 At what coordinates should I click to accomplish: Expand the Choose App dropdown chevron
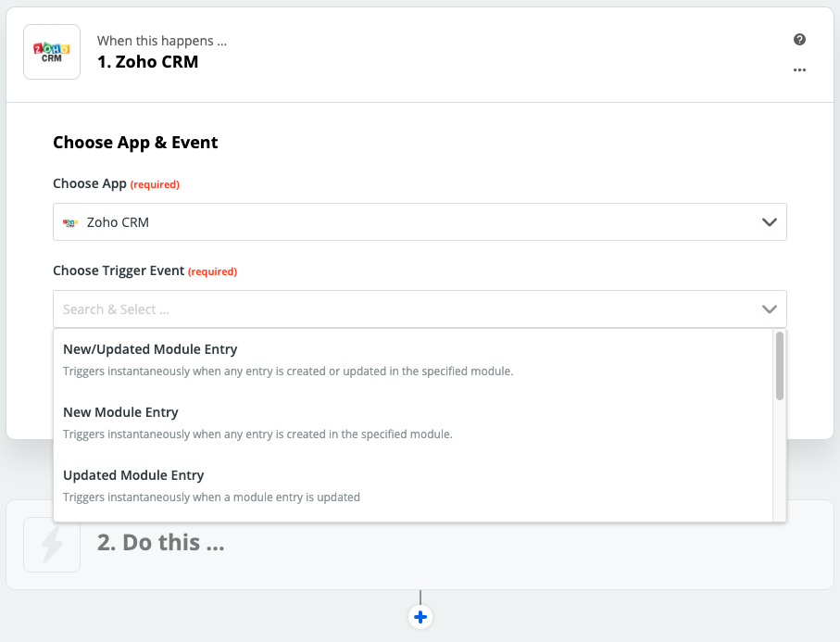(770, 221)
